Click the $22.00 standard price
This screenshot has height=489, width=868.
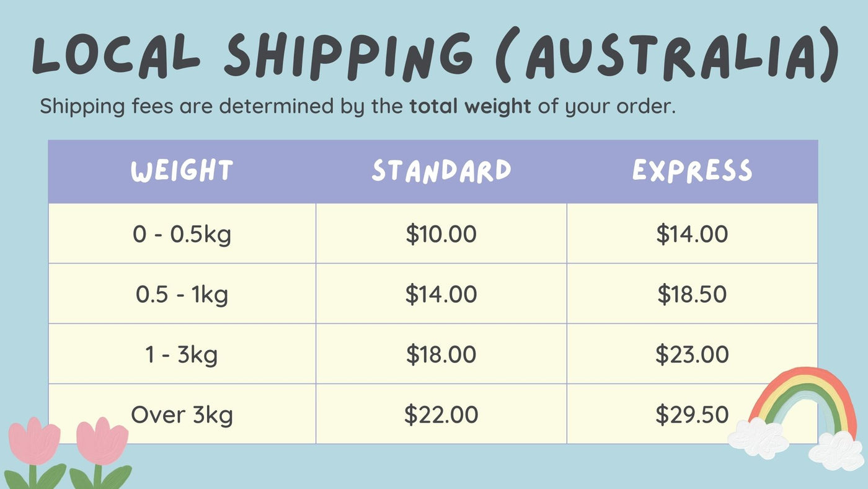[x=441, y=414]
